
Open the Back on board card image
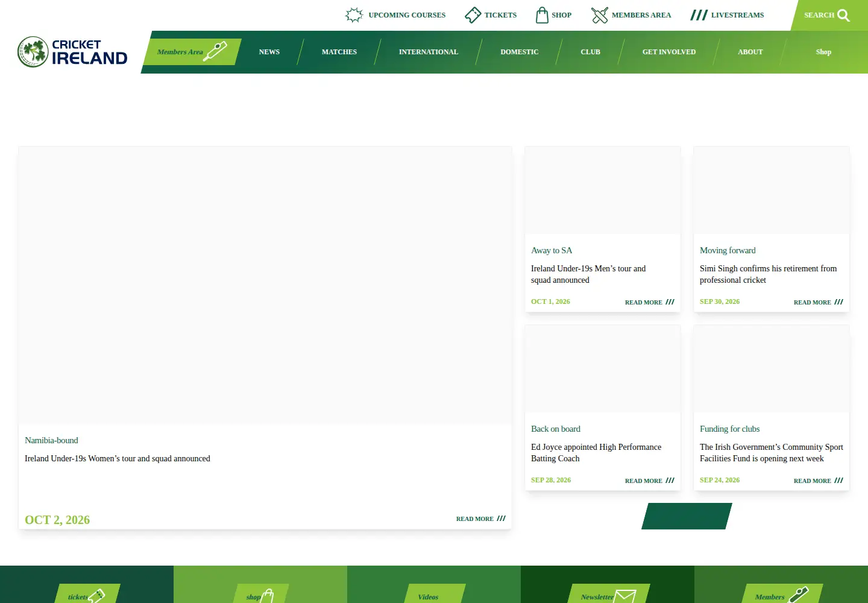point(603,368)
